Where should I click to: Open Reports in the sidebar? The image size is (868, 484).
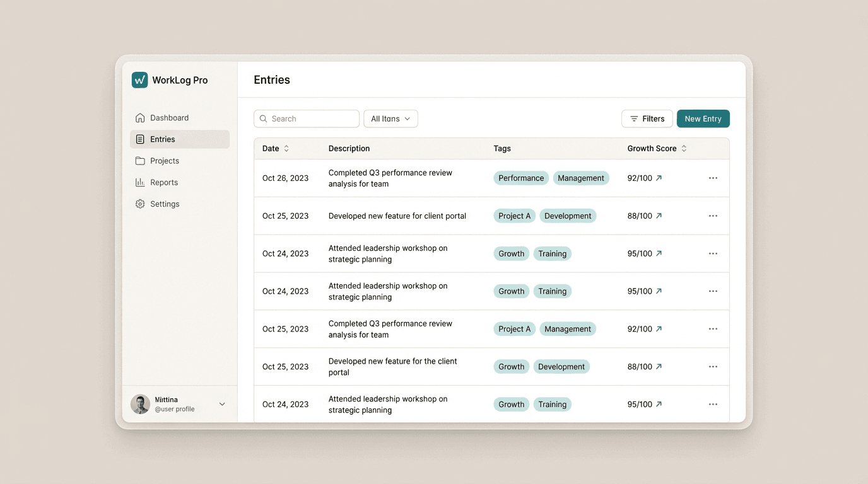coord(180,182)
